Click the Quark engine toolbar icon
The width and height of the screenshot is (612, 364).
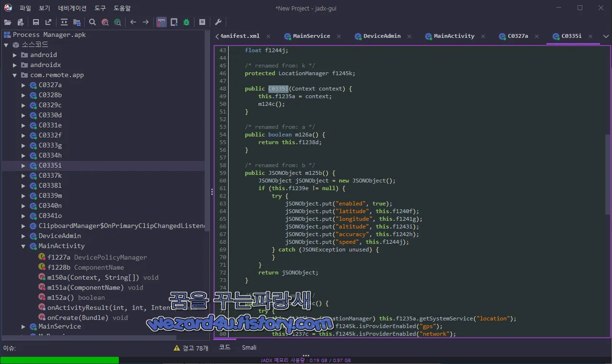(174, 22)
